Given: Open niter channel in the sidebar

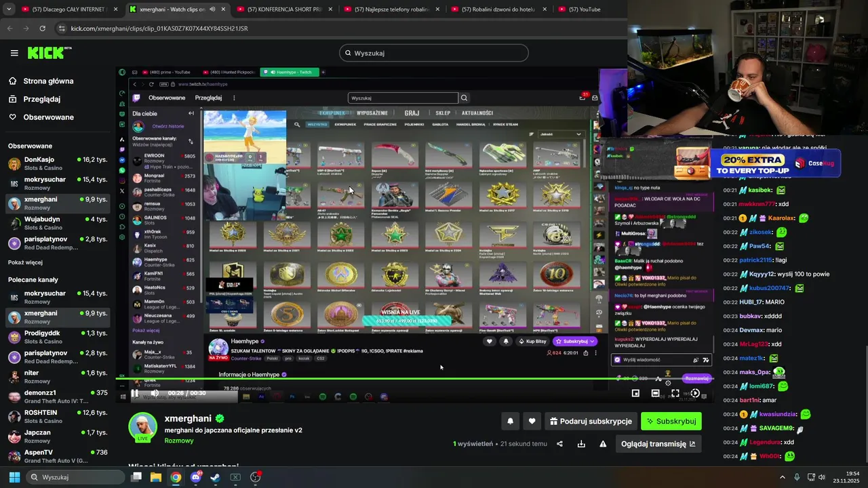Looking at the screenshot, I should coord(58,377).
